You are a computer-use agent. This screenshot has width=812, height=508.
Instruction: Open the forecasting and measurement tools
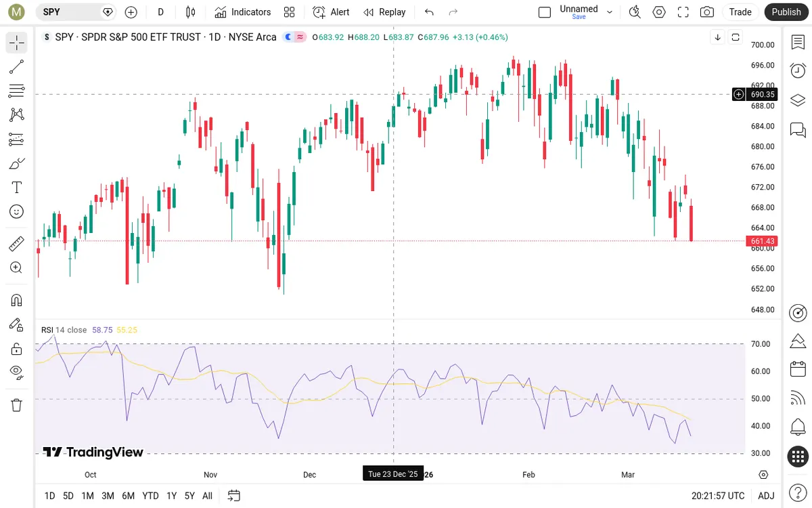(17, 139)
